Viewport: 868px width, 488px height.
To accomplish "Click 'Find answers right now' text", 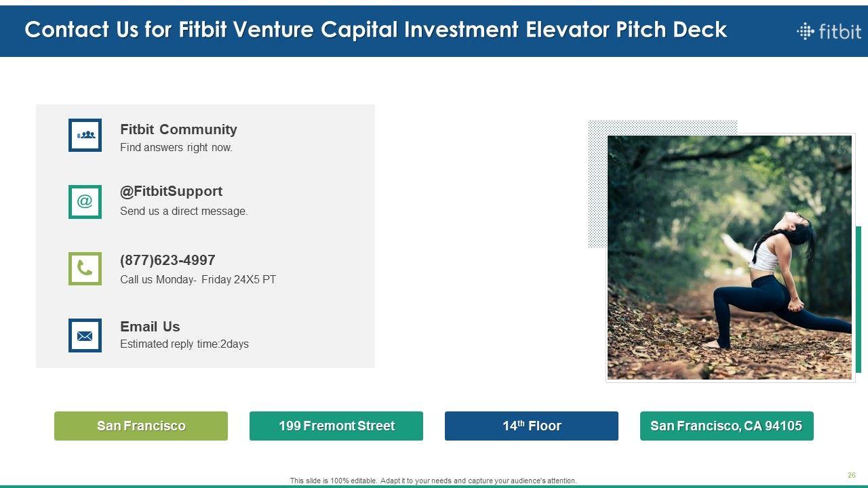I will tap(176, 147).
